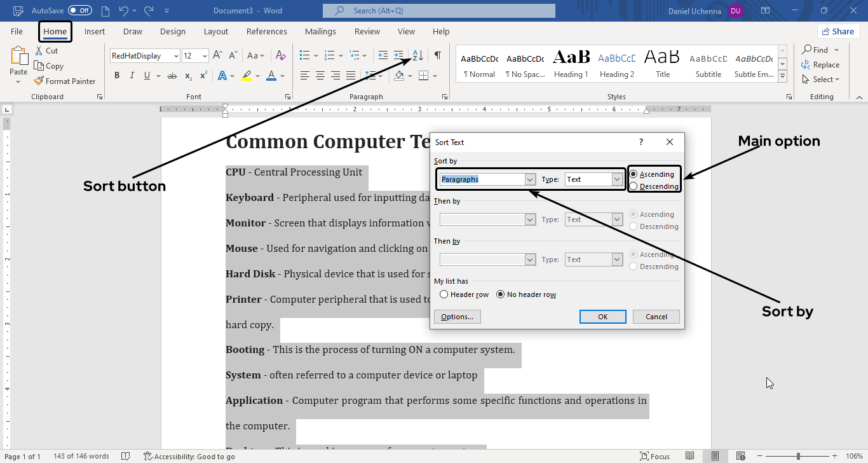The image size is (868, 463).
Task: Click the zoom slider in status bar
Action: 798,456
